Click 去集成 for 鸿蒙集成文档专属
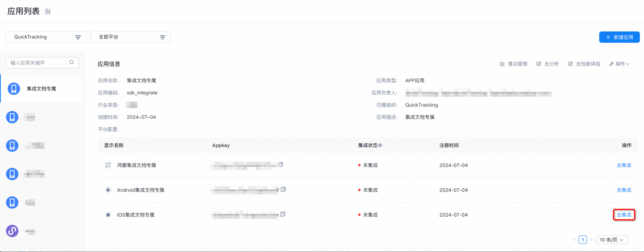 tap(624, 165)
